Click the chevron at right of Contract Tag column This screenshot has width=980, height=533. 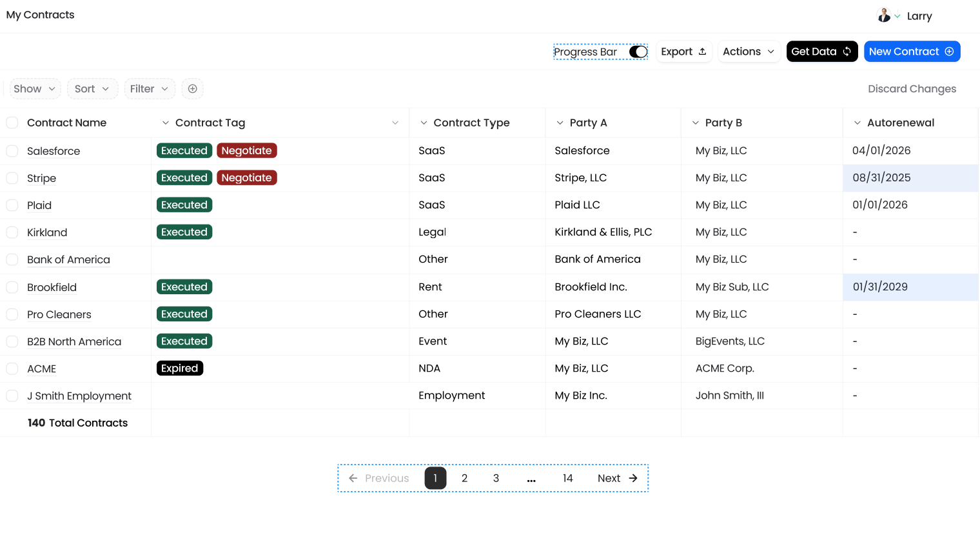(x=395, y=123)
